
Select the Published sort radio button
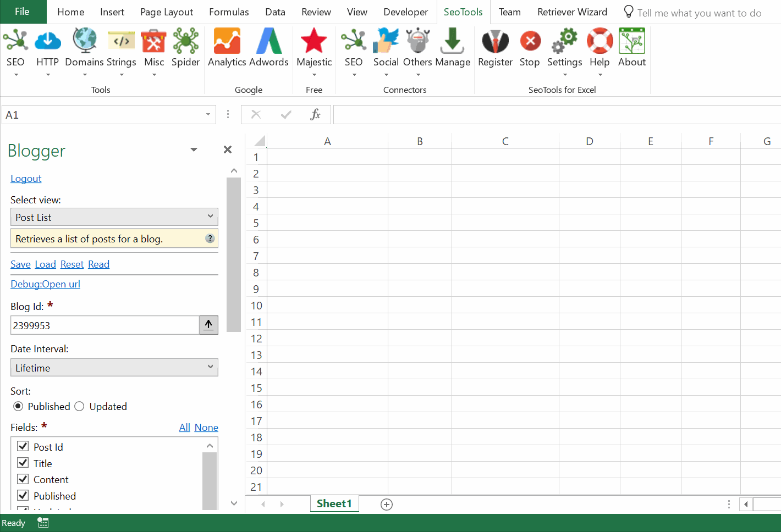[x=18, y=406]
